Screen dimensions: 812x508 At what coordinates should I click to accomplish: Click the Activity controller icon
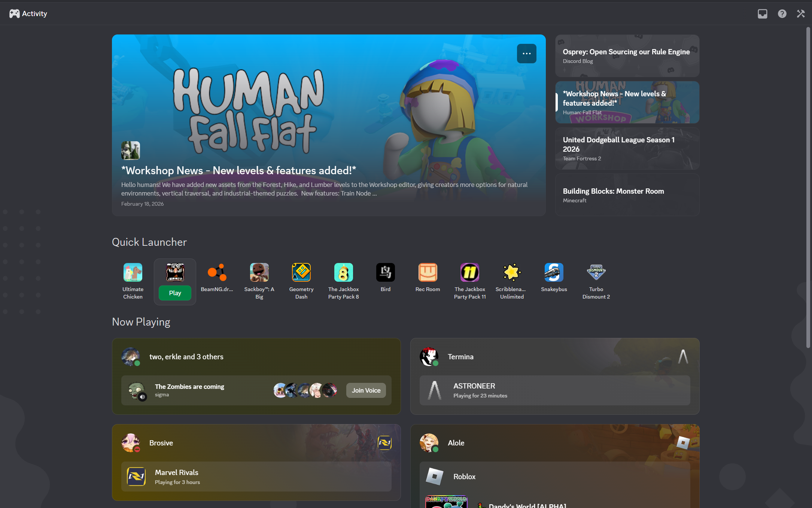(15, 14)
